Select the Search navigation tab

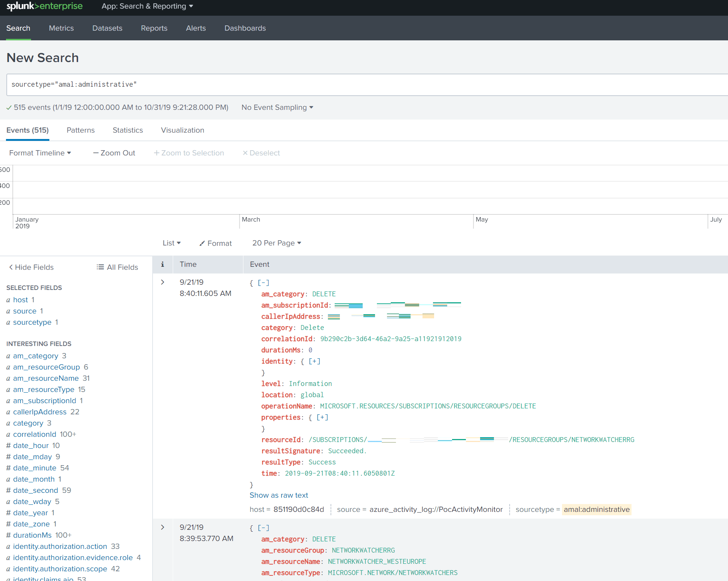18,28
